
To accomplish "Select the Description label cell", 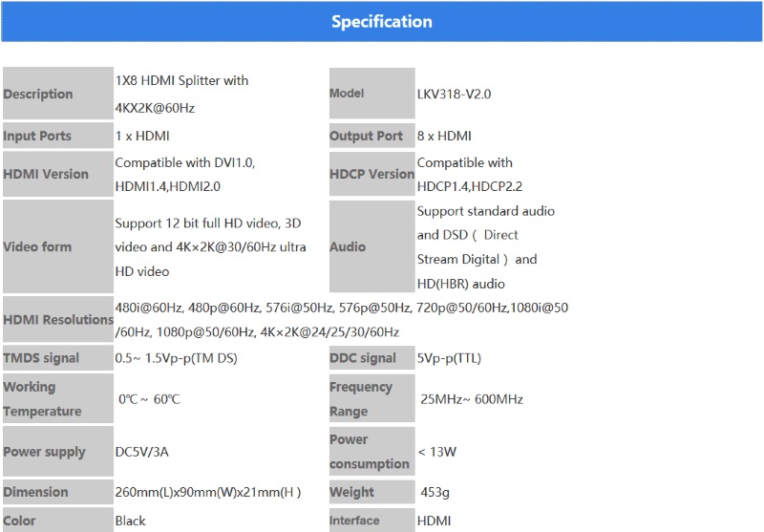I will click(x=58, y=94).
